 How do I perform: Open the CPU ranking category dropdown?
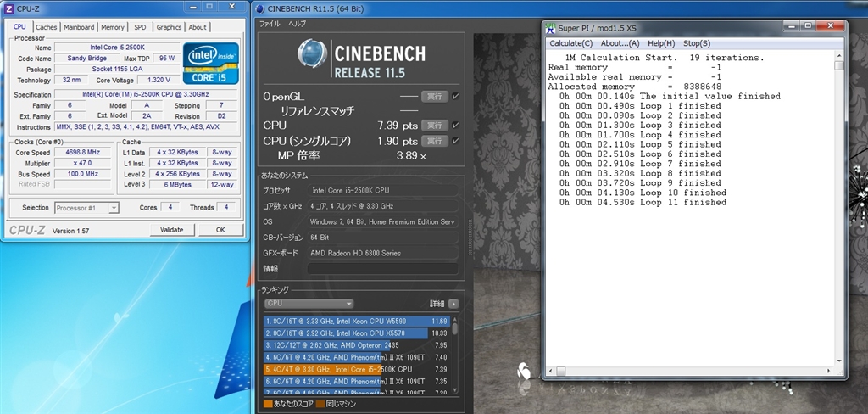309,304
